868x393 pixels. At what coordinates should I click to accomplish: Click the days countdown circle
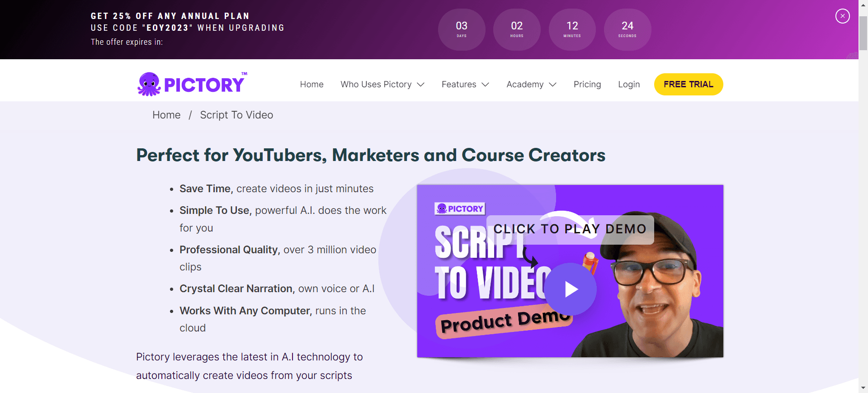click(x=462, y=29)
